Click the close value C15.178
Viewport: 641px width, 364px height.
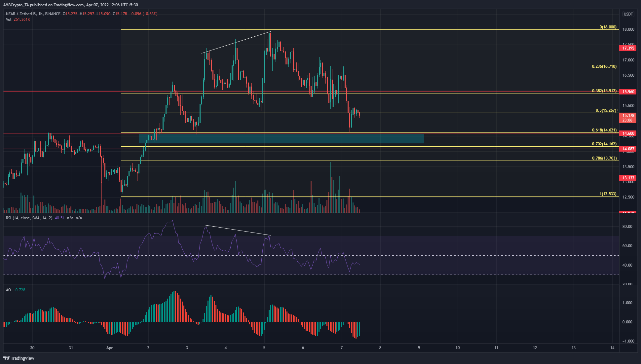(x=120, y=14)
